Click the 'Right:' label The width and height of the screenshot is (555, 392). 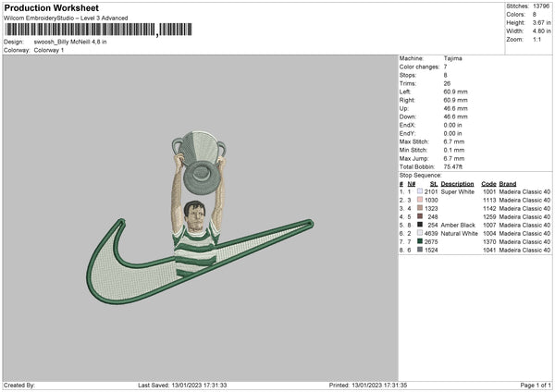407,100
